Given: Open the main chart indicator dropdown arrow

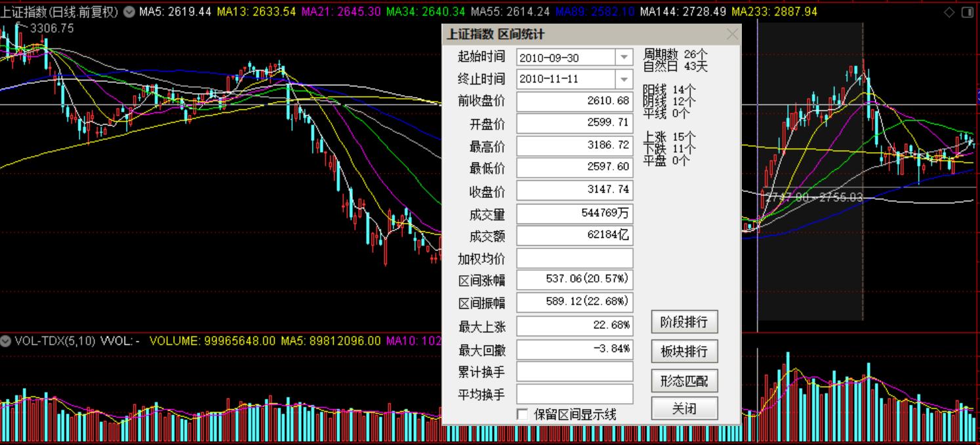Looking at the screenshot, I should click(x=129, y=12).
